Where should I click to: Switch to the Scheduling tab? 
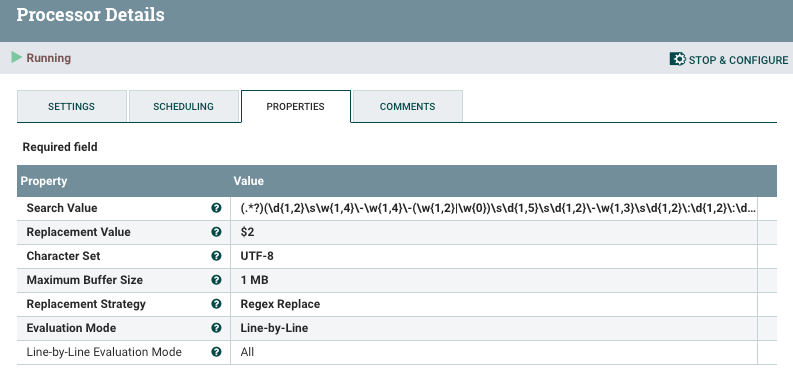pyautogui.click(x=184, y=107)
